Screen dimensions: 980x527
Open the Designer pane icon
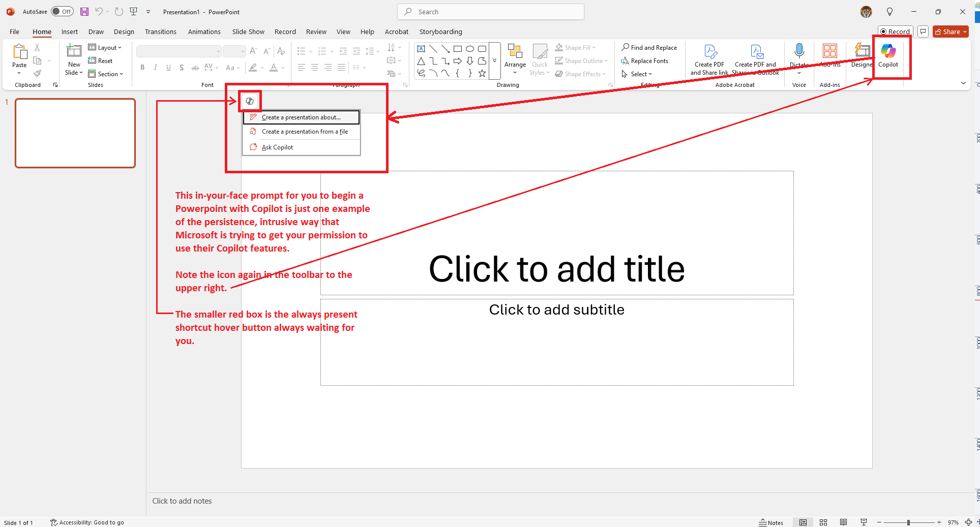click(x=862, y=55)
